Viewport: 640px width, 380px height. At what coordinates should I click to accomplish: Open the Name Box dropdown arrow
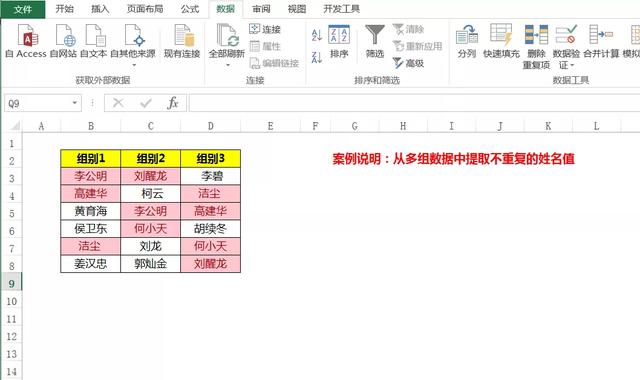[x=75, y=103]
